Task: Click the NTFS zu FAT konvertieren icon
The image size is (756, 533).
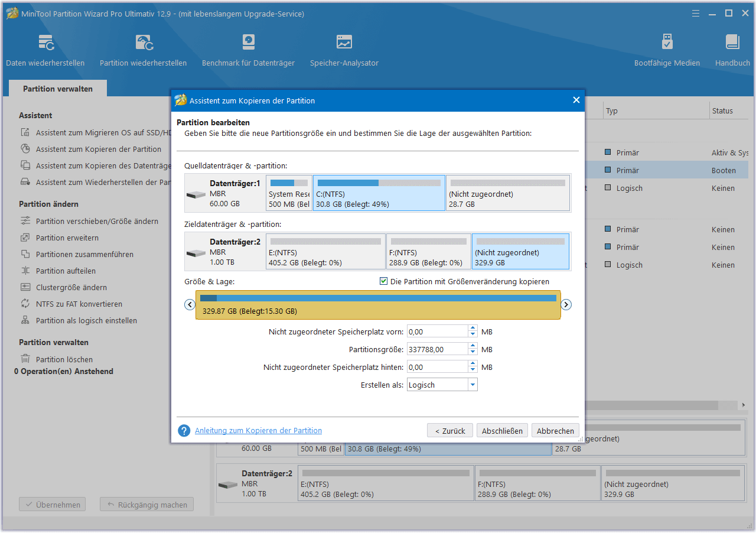Action: coord(25,304)
